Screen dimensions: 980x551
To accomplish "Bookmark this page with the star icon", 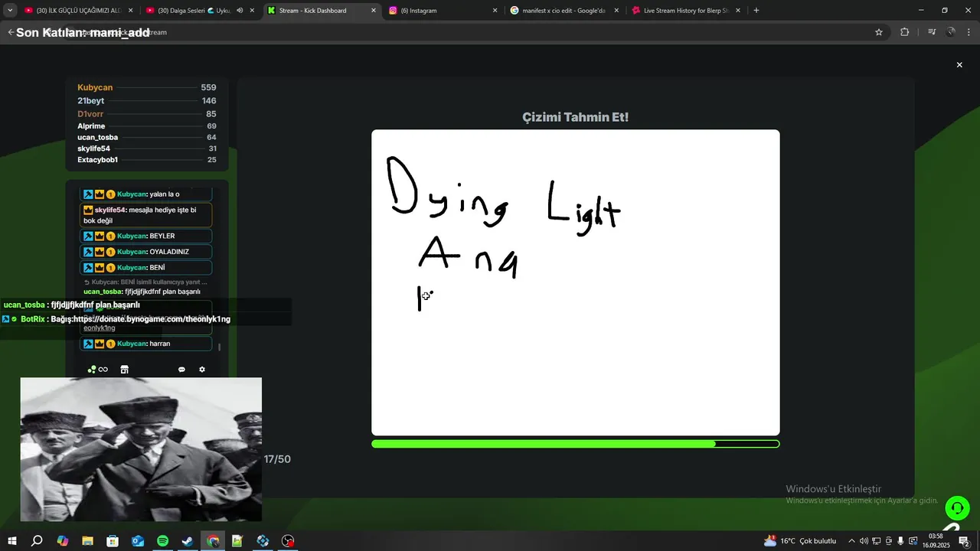I will (879, 32).
